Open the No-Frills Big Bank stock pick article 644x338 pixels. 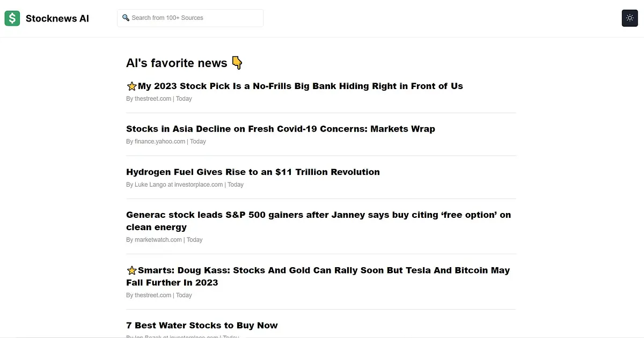coord(300,86)
